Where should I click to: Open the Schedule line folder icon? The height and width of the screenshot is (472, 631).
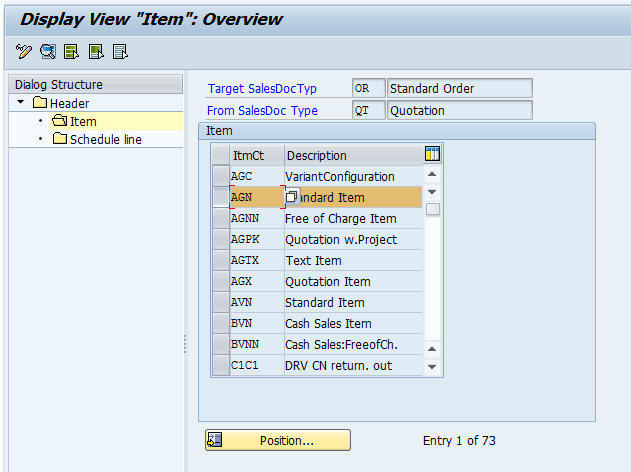[60, 139]
